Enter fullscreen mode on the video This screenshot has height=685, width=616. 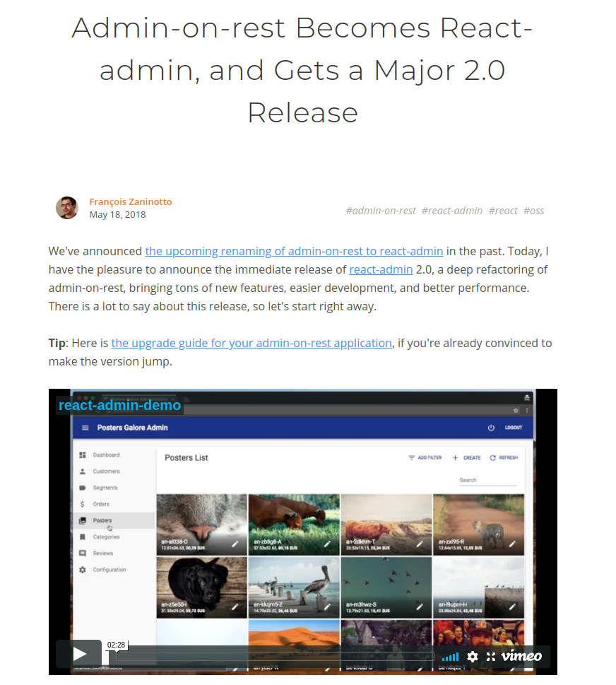tap(491, 657)
